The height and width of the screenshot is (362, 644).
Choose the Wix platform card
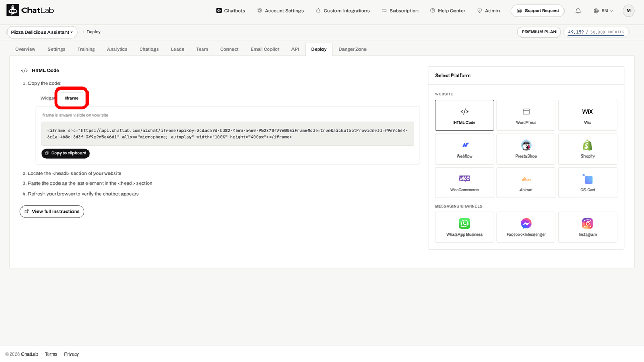(588, 115)
